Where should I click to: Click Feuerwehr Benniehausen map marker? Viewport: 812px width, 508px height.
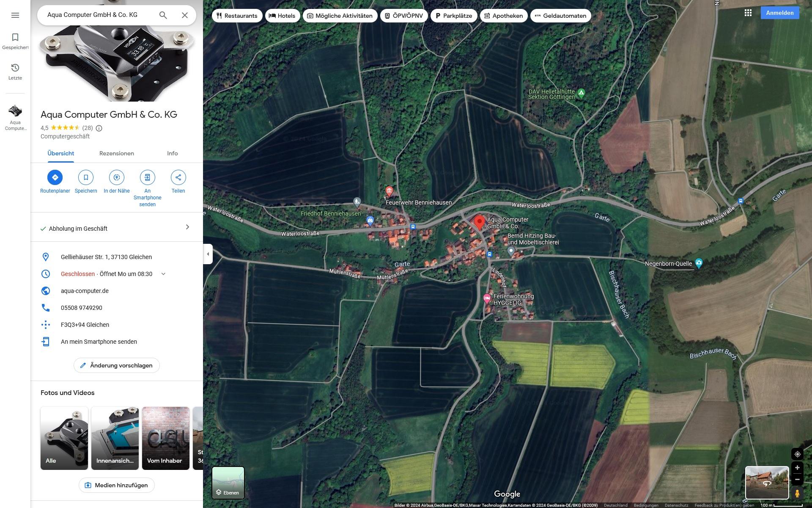[389, 191]
